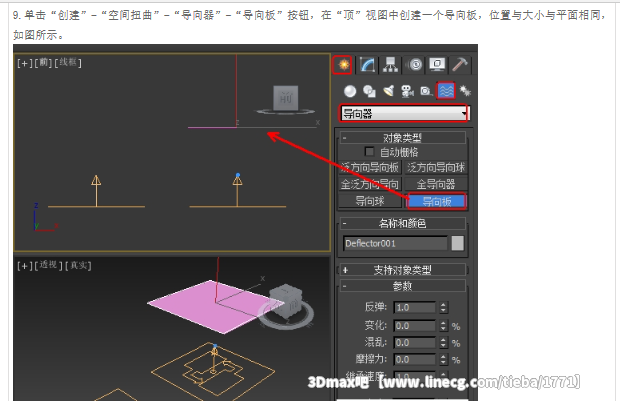
Task: Select the Space Warps waves icon
Action: tap(446, 91)
